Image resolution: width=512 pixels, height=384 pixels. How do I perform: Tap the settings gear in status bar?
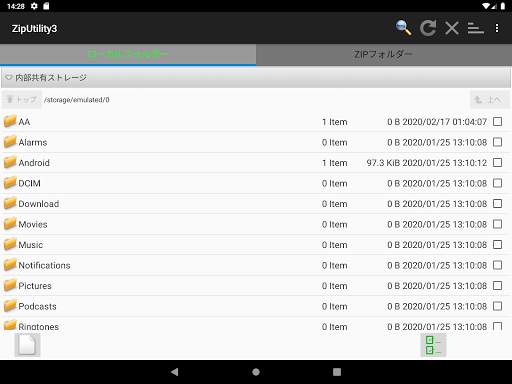pos(34,6)
